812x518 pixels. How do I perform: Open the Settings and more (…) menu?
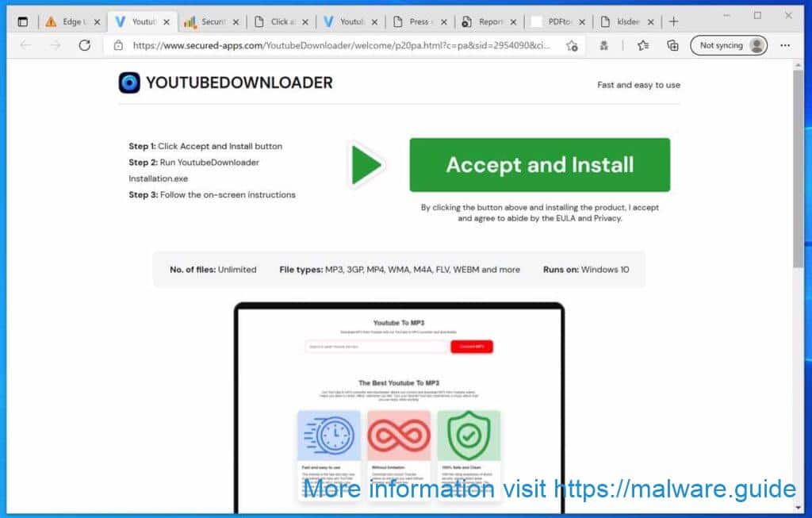(786, 45)
